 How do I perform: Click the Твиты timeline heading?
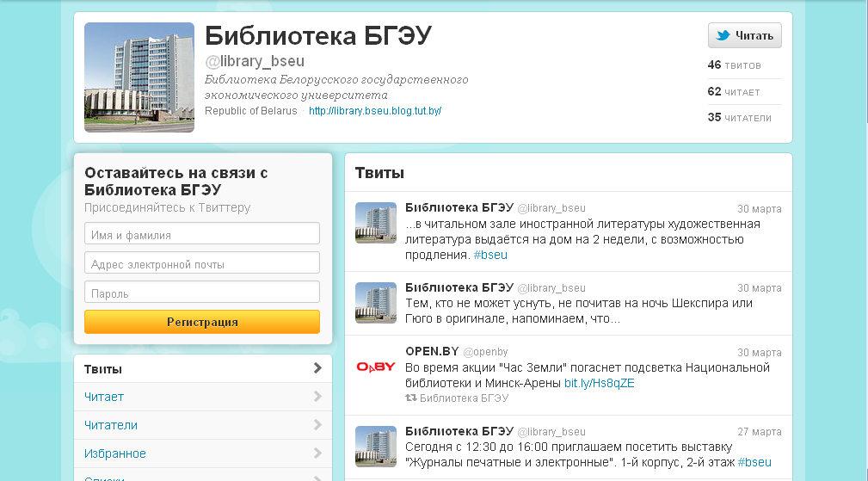(379, 173)
